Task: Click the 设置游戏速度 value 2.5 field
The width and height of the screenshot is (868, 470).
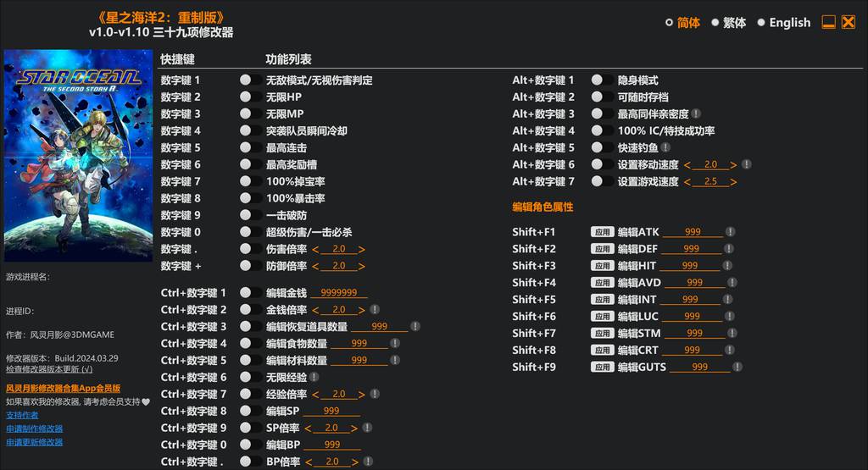Action: tap(711, 181)
